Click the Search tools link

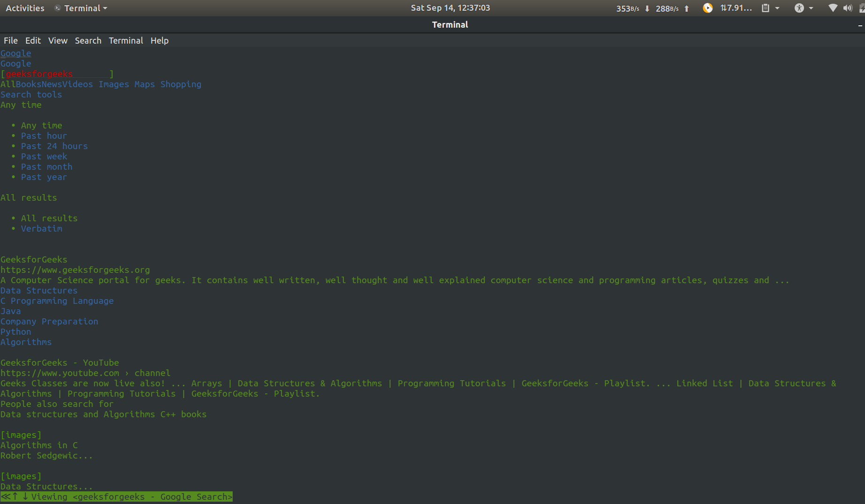click(x=31, y=95)
